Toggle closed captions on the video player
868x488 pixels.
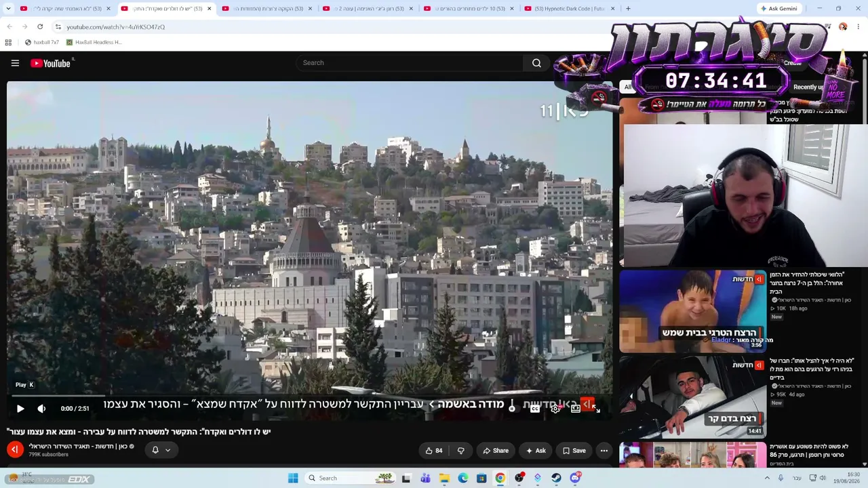535,409
